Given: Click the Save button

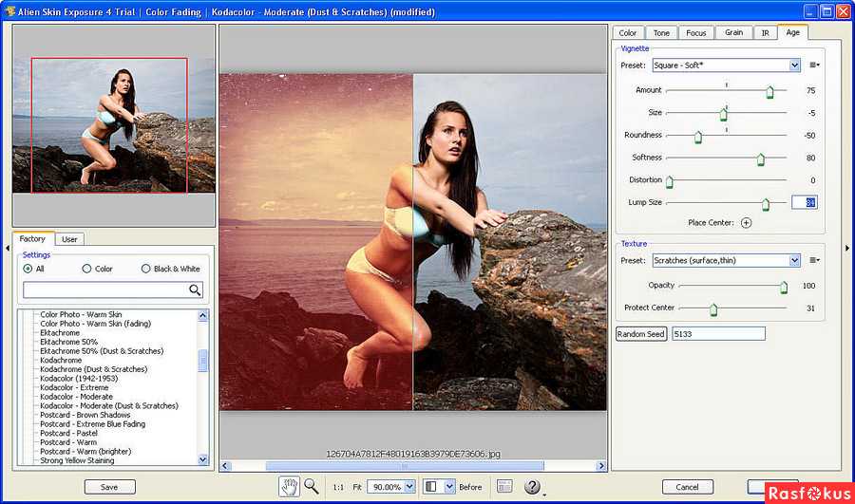Looking at the screenshot, I should [x=109, y=487].
